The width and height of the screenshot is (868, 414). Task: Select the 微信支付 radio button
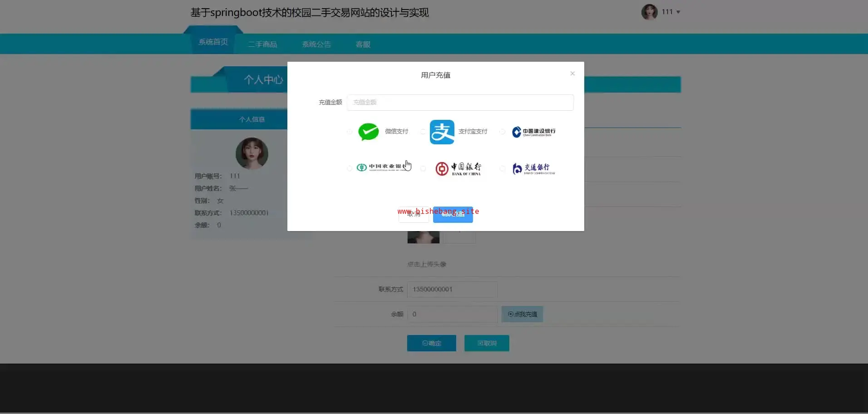[x=349, y=132]
